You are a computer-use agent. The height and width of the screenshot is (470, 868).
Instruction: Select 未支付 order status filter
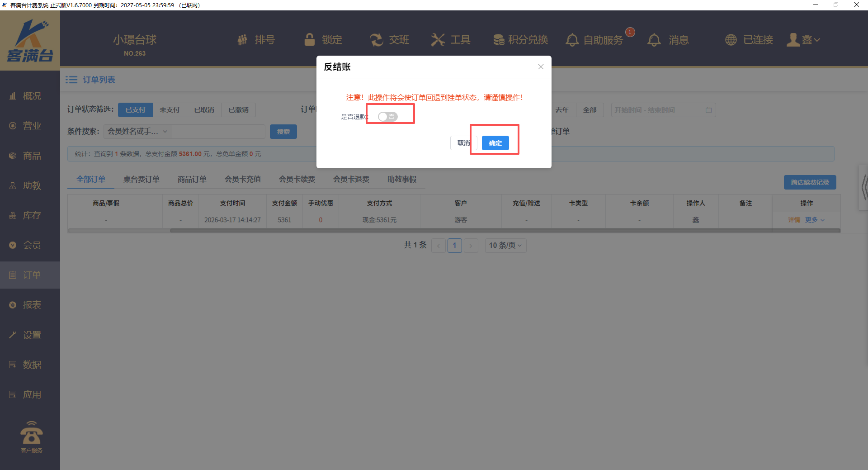pos(170,110)
